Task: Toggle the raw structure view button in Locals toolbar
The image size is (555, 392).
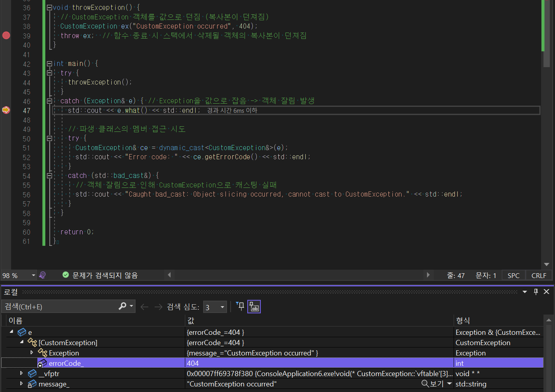Action: click(x=254, y=307)
